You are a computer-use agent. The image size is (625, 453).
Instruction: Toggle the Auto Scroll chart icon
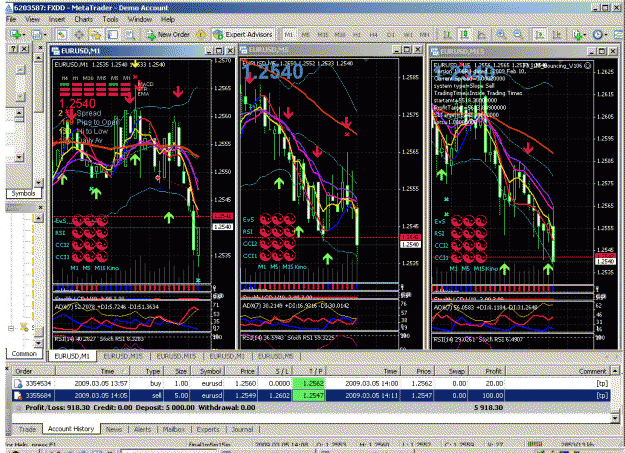[540, 35]
